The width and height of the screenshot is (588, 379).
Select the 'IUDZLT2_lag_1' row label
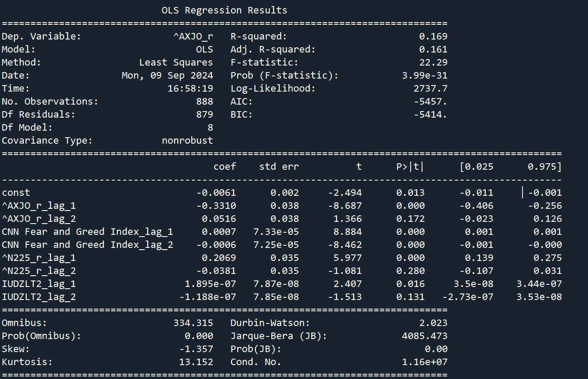(x=39, y=284)
